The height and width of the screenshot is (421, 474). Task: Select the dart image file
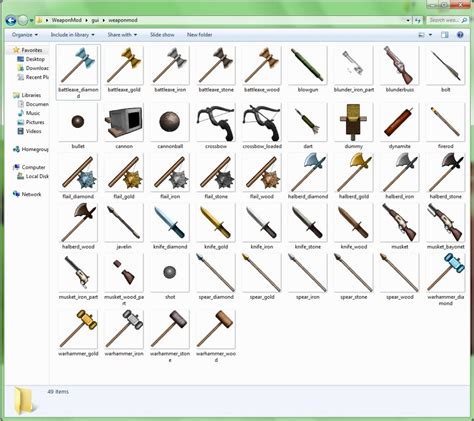click(308, 126)
